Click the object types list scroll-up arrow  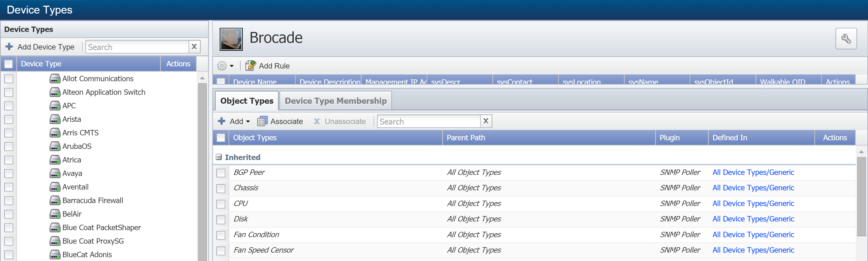point(861,152)
